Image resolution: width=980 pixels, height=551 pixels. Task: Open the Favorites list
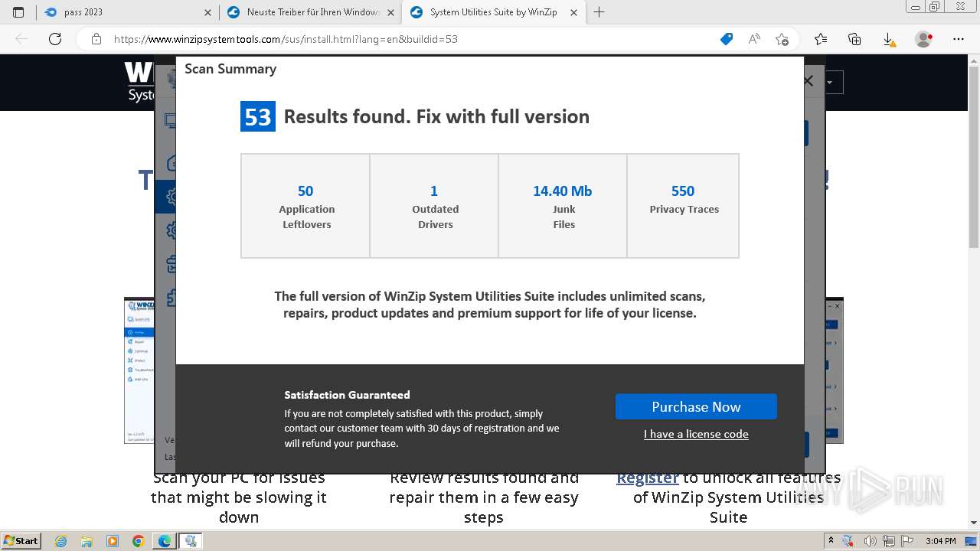821,39
